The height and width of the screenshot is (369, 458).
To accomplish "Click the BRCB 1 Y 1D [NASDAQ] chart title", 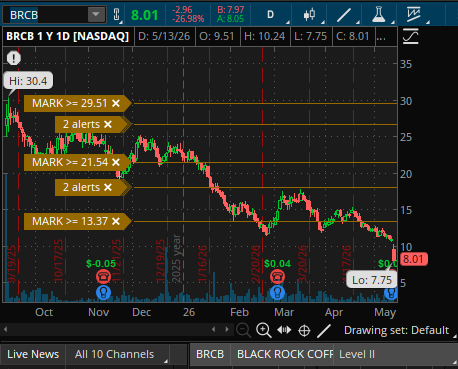I will click(x=67, y=36).
